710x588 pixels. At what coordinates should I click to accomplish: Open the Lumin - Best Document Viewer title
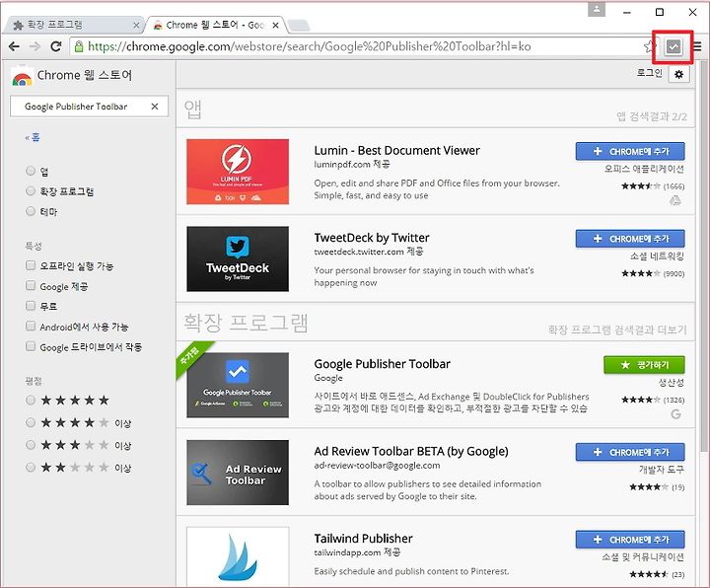396,150
